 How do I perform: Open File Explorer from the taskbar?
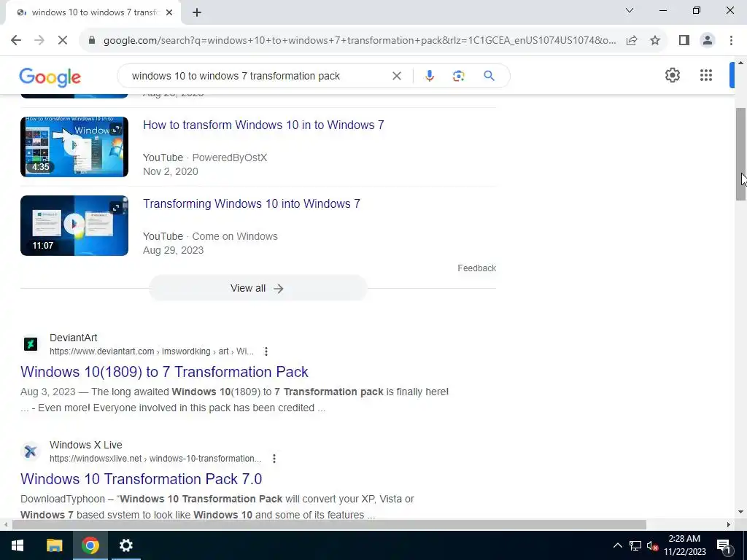(54, 545)
